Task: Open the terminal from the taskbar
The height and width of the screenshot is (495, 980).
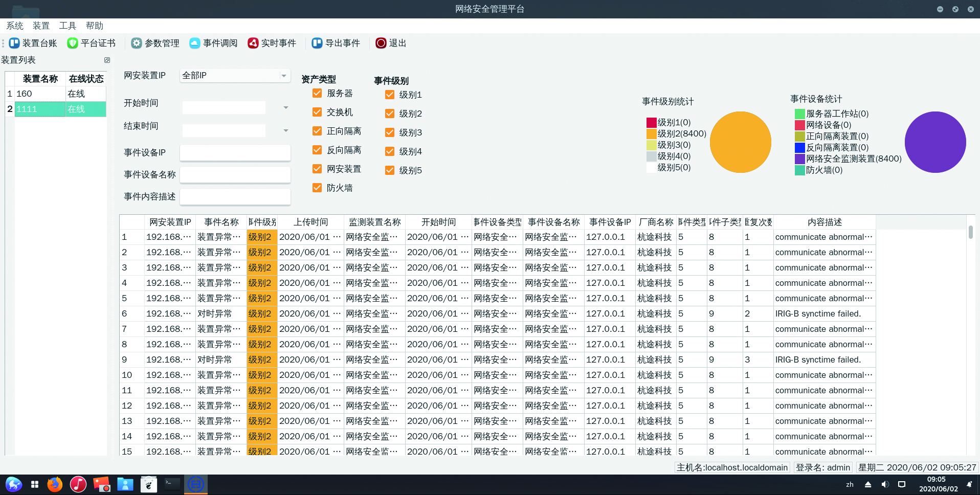Action: click(172, 484)
